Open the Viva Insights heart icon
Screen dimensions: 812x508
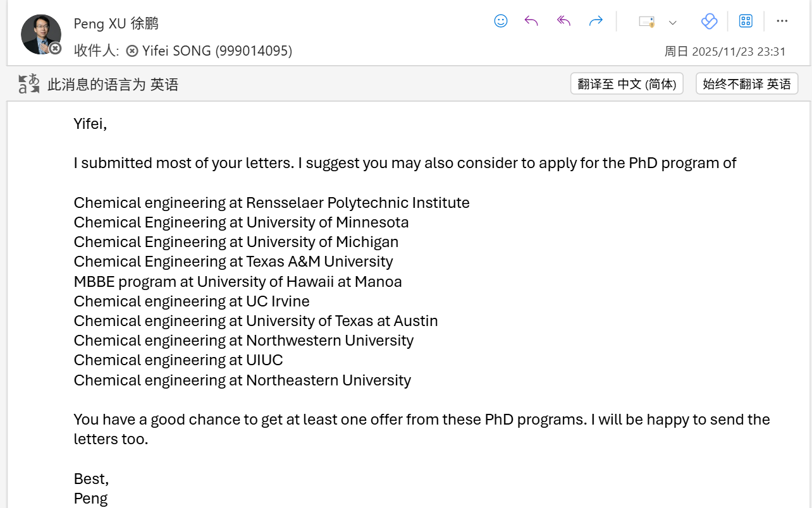tap(709, 21)
